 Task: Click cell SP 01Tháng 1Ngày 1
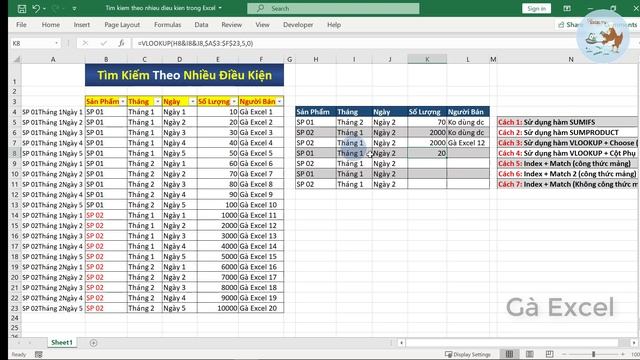pos(53,112)
